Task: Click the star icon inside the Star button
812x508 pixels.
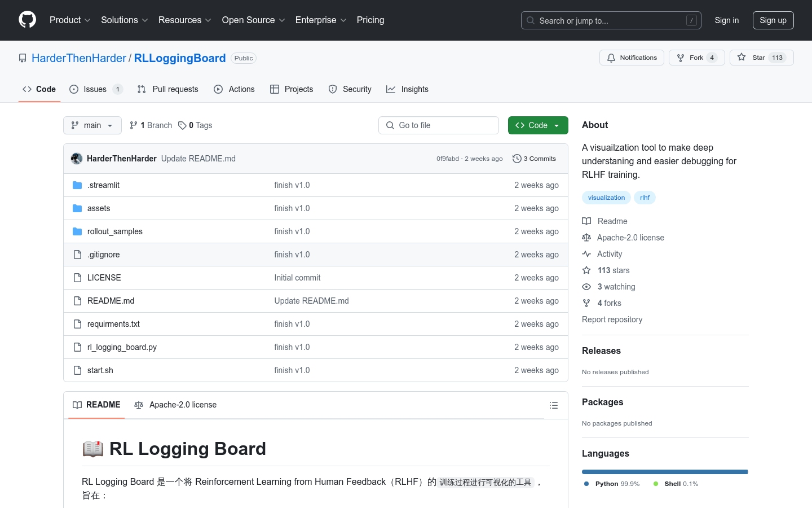Action: click(742, 57)
